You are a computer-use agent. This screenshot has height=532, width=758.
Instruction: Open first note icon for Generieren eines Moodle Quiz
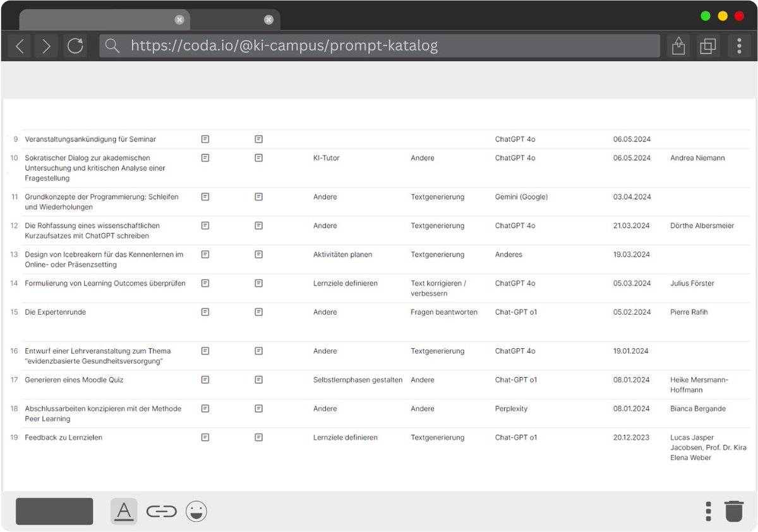coord(205,380)
